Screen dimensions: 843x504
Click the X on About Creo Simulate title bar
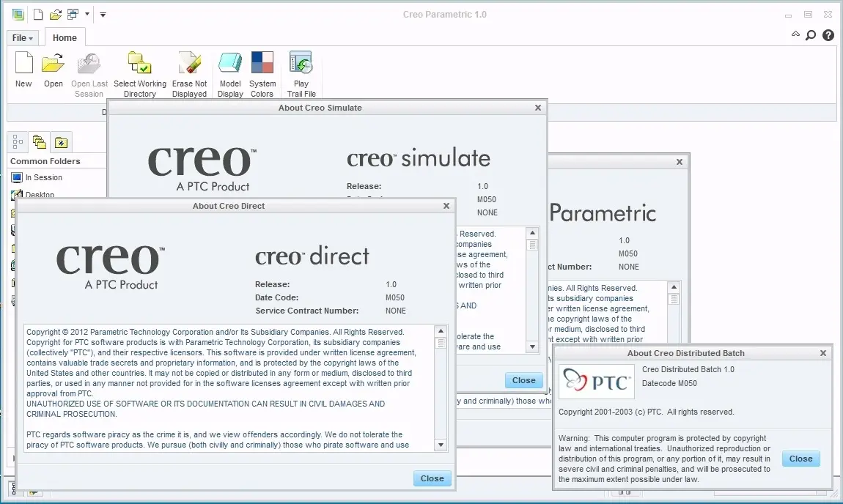(538, 108)
